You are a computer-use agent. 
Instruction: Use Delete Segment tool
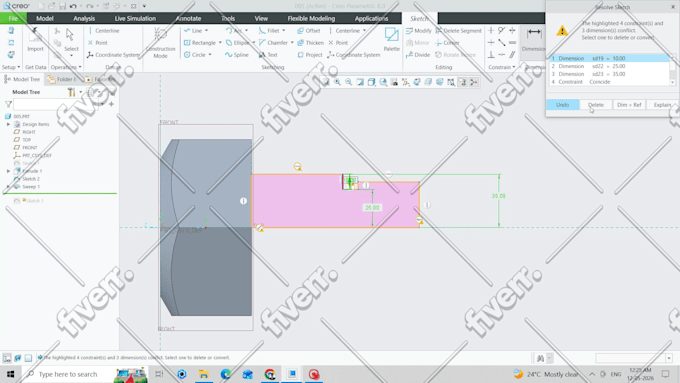click(458, 31)
